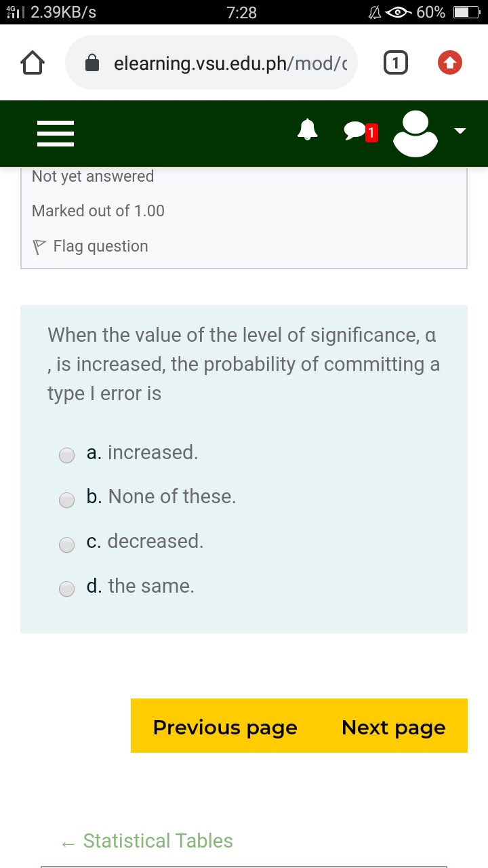Screen dimensions: 488x868
Task: Tap the browser home icon
Action: coord(33,63)
